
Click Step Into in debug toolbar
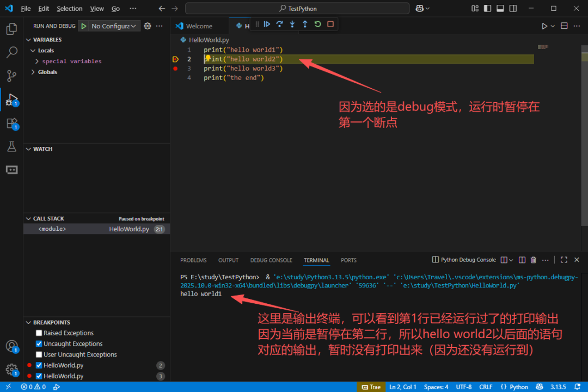pyautogui.click(x=292, y=24)
